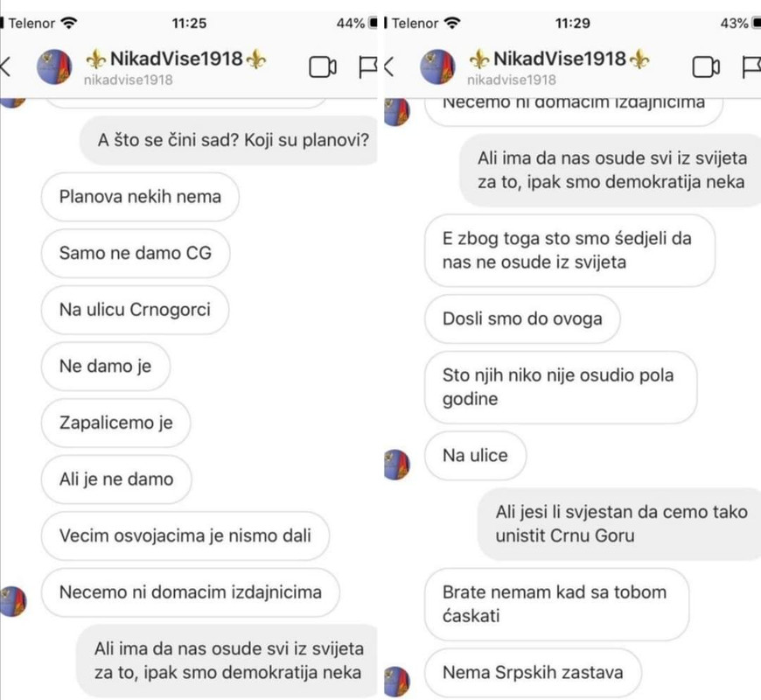Select 'Brate nemam kad sa tobom ćaskati' message
The height and width of the screenshot is (700, 761).
click(x=556, y=604)
